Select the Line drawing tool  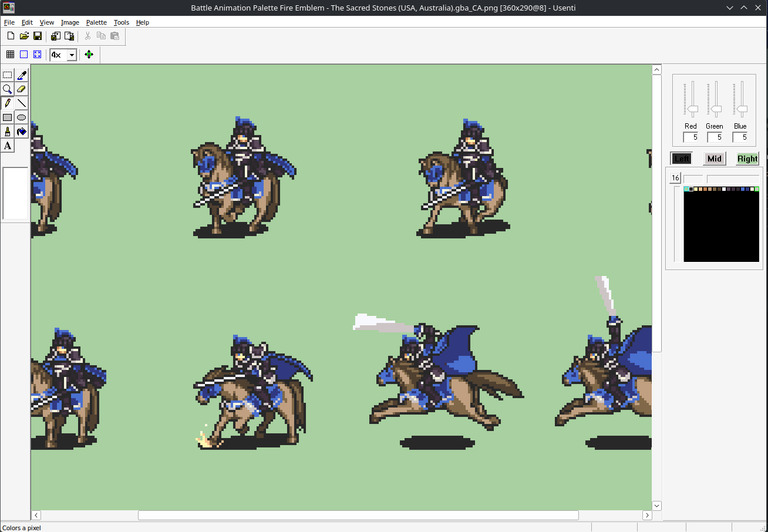(x=22, y=103)
